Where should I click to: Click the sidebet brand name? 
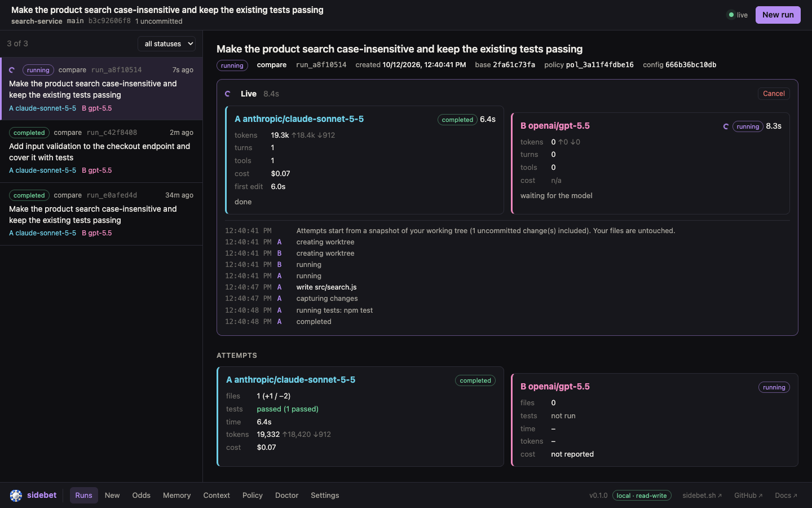42,495
